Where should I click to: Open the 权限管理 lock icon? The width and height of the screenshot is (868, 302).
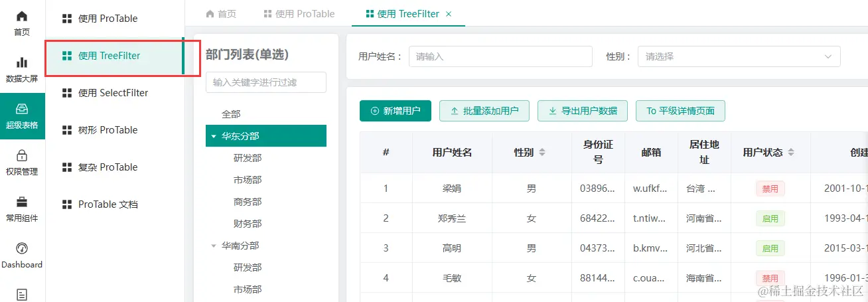[22, 155]
